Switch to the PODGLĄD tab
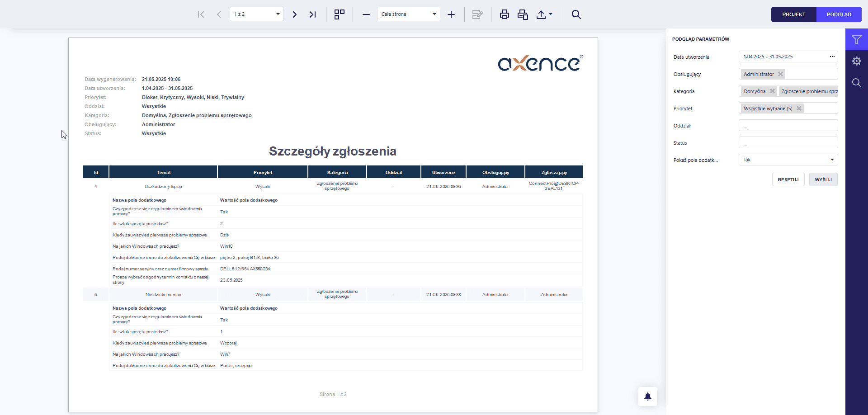This screenshot has width=868, height=415. click(x=839, y=14)
